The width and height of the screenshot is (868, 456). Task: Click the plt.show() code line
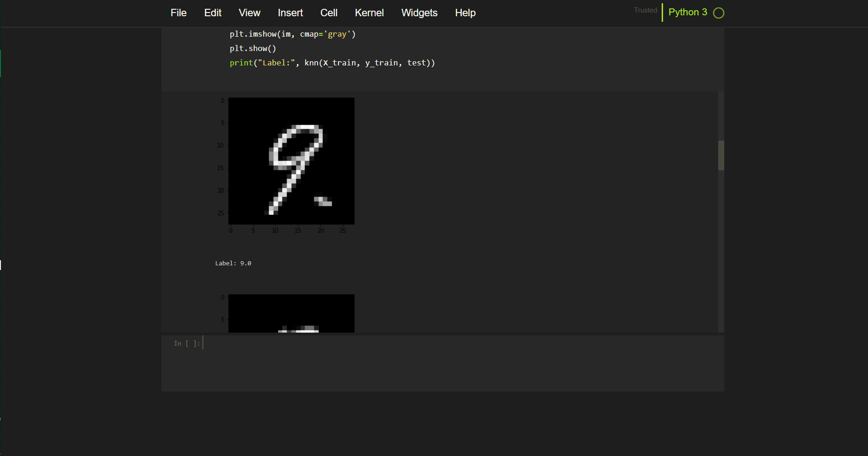point(253,49)
